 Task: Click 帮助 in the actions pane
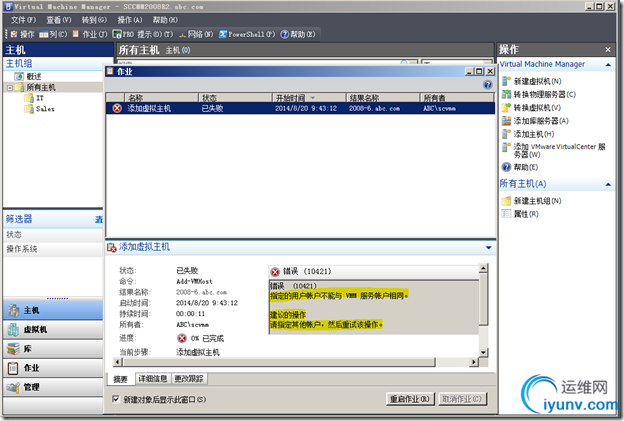point(520,167)
